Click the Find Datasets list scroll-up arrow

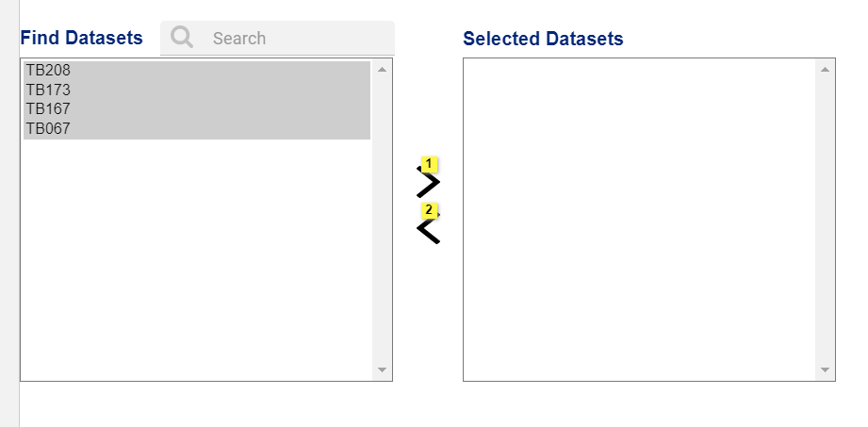[382, 69]
